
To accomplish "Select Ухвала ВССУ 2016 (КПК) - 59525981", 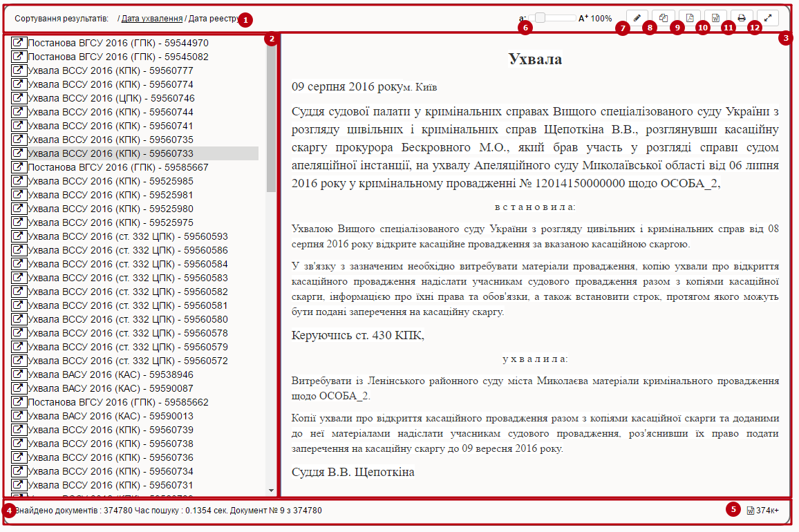I will (x=111, y=195).
